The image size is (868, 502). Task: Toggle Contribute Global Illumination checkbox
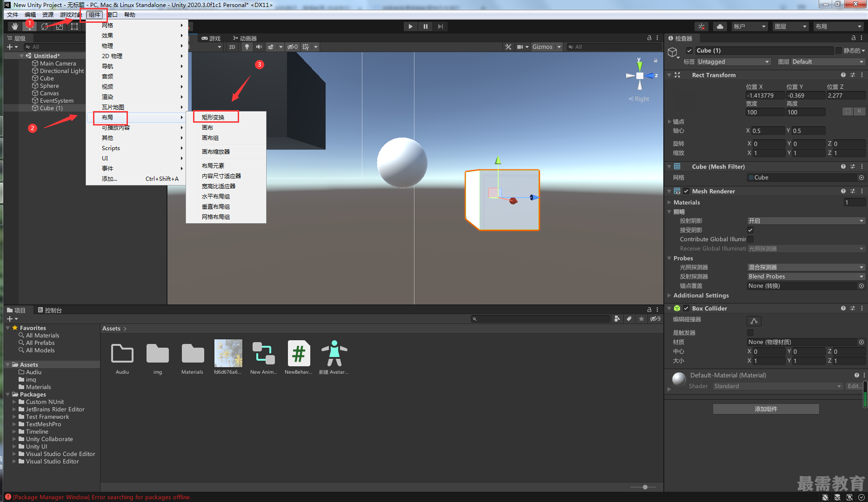pos(750,239)
